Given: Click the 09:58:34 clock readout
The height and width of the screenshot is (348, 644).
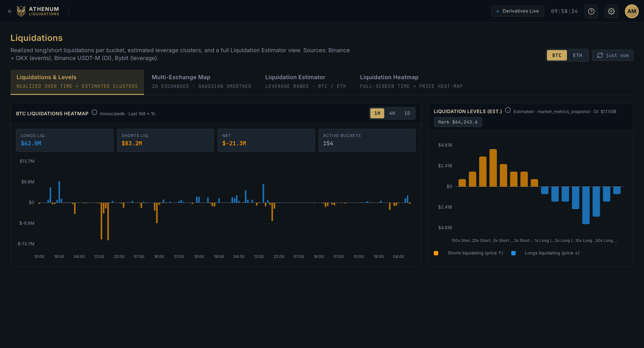Looking at the screenshot, I should (564, 11).
